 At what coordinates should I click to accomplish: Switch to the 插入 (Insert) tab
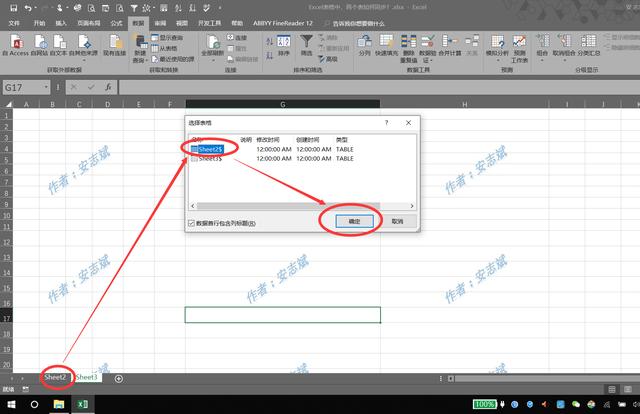pyautogui.click(x=61, y=23)
